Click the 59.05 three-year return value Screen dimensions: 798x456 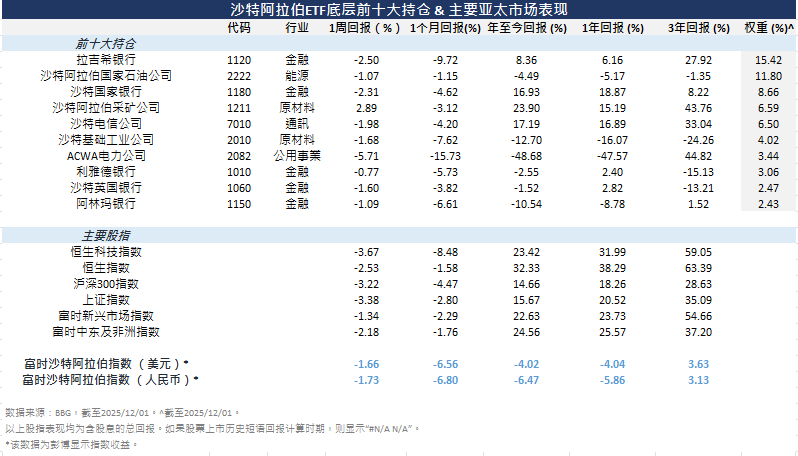tap(698, 252)
